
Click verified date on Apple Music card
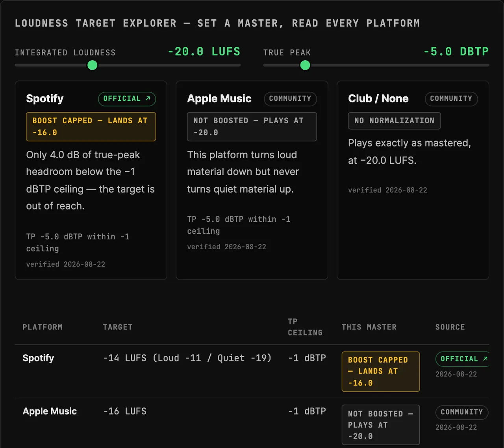click(227, 247)
